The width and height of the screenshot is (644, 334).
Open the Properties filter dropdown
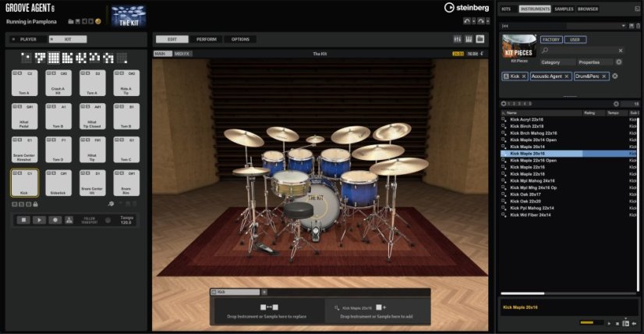click(595, 62)
